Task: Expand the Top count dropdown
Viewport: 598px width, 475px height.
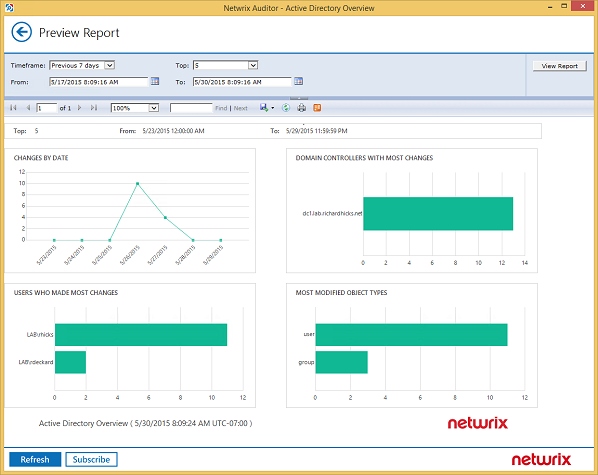Action: 253,65
